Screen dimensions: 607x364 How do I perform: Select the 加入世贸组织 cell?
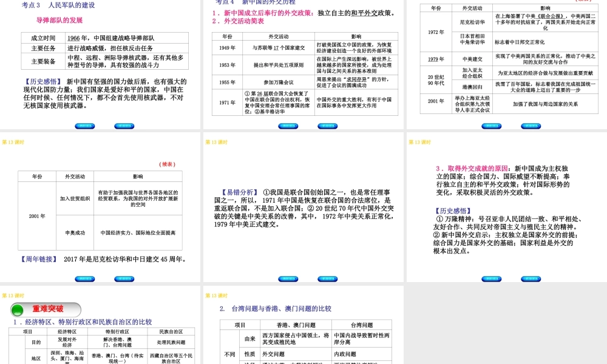point(75,198)
